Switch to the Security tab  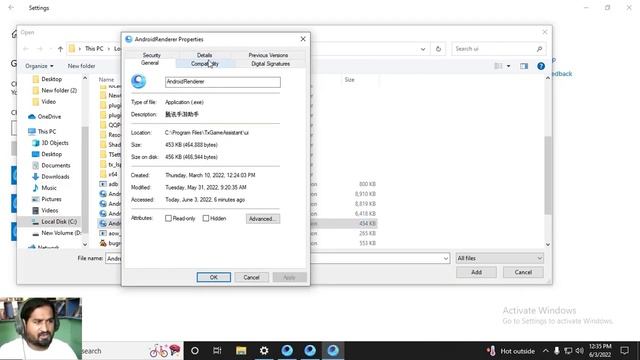click(x=151, y=55)
